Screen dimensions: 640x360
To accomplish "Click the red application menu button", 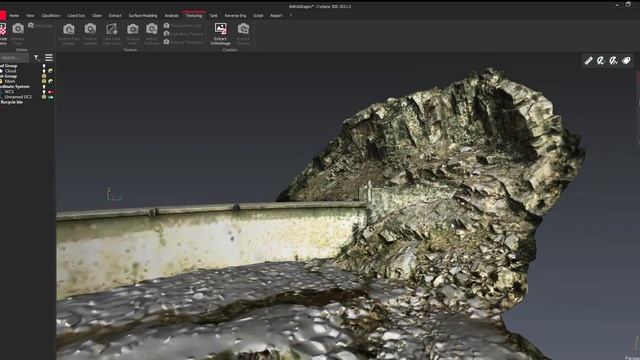I will [3, 16].
